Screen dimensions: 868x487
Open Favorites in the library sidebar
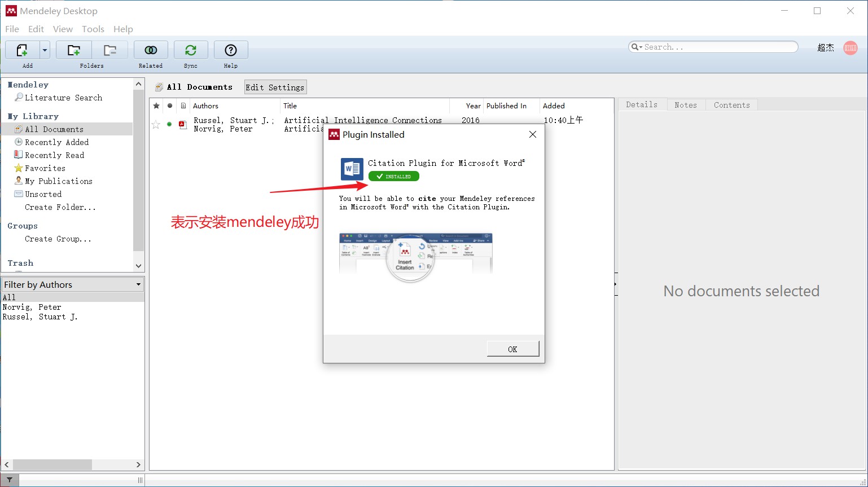[45, 168]
